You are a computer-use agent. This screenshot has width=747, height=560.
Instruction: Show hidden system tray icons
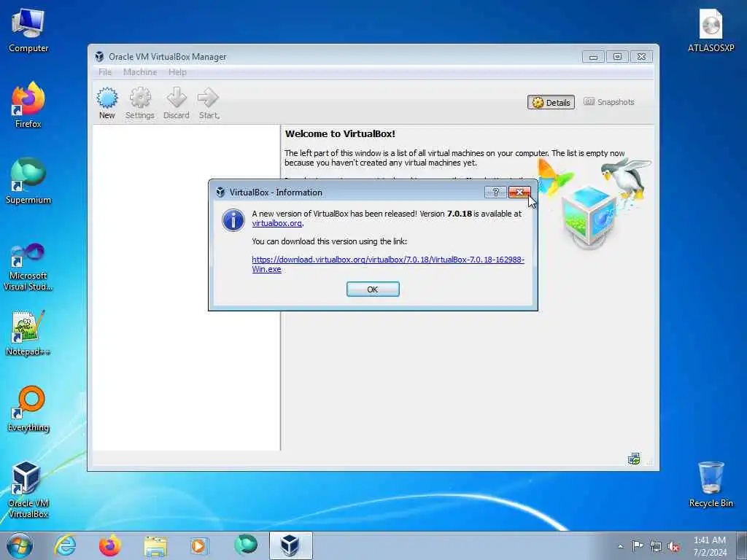pyautogui.click(x=620, y=546)
